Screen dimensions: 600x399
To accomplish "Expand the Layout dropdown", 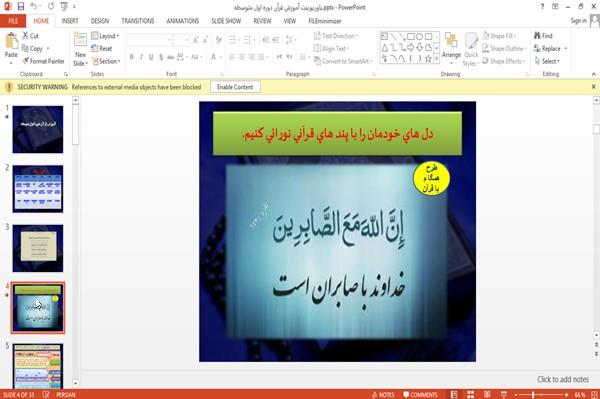I will (x=105, y=36).
